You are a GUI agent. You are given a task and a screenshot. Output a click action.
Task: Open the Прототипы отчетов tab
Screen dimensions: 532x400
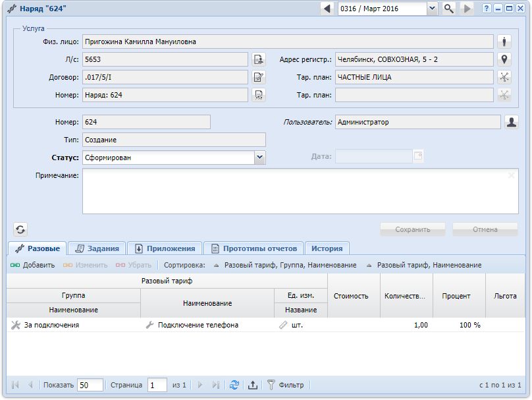[253, 248]
